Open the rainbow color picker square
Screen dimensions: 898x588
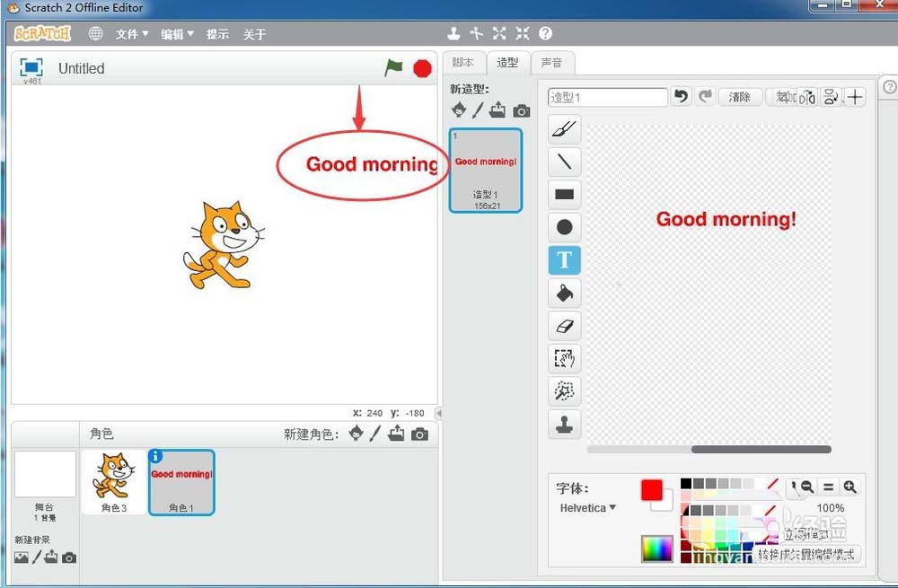(657, 549)
